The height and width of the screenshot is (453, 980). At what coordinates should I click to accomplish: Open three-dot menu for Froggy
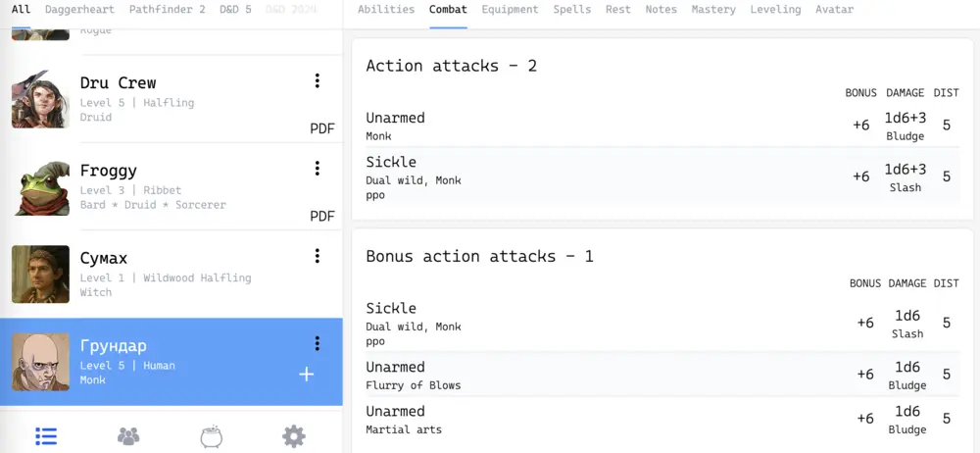click(317, 169)
